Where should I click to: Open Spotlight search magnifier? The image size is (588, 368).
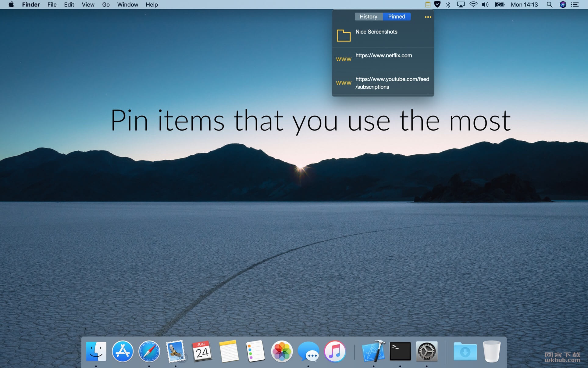coord(549,5)
